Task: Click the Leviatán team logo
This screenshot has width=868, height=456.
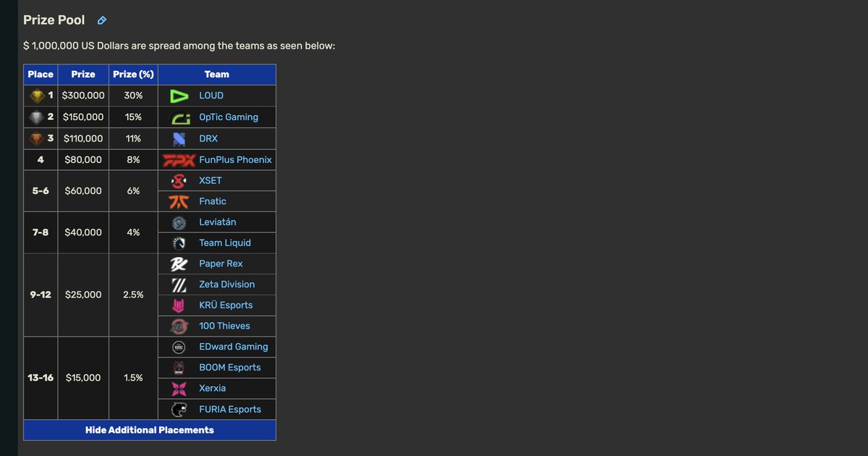Action: tap(179, 222)
